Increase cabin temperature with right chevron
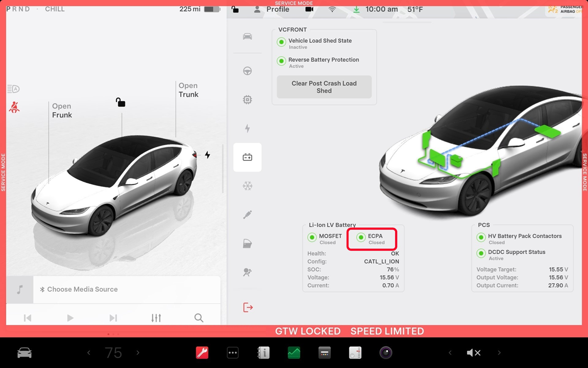 coord(138,353)
